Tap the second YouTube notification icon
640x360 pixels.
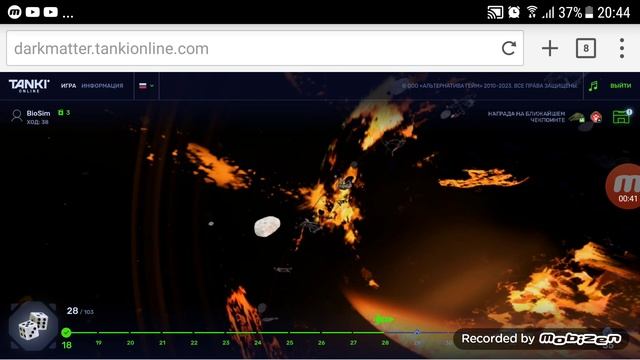coord(51,12)
